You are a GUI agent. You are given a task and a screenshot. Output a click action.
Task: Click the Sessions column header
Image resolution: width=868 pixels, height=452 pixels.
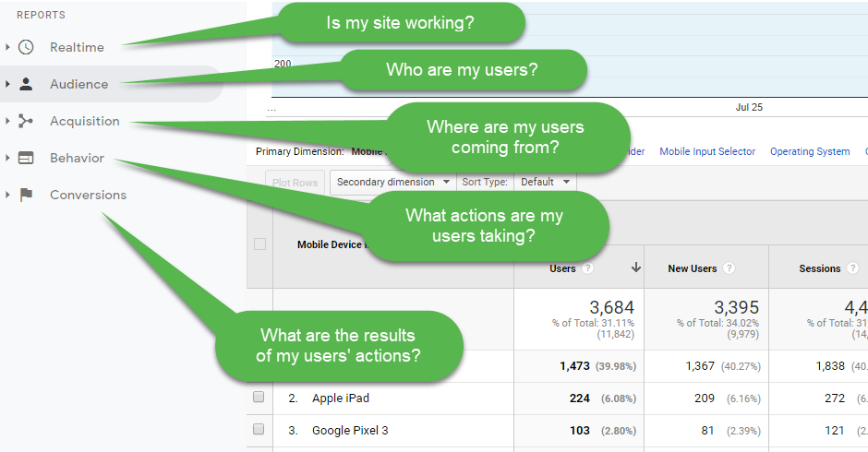(x=819, y=268)
